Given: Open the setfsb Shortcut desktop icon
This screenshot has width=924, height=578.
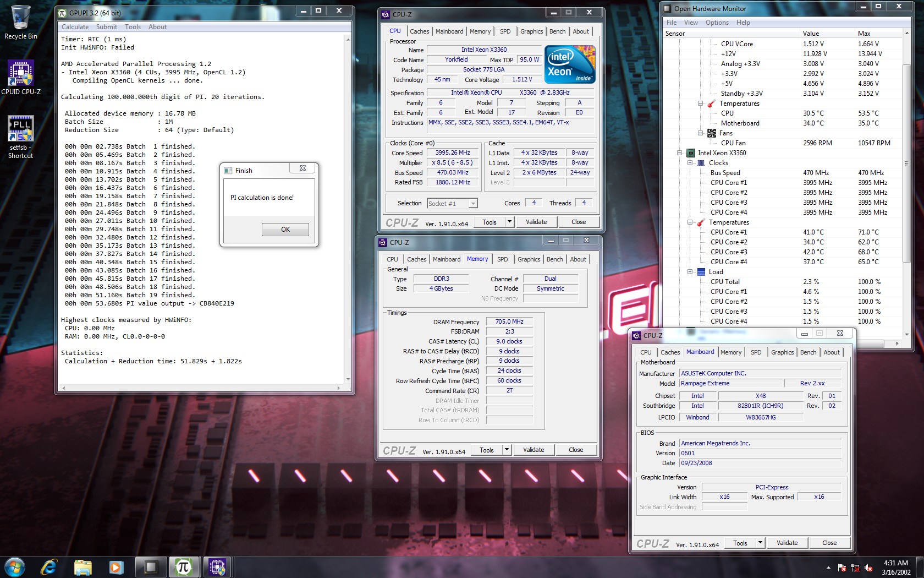Looking at the screenshot, I should (x=21, y=137).
